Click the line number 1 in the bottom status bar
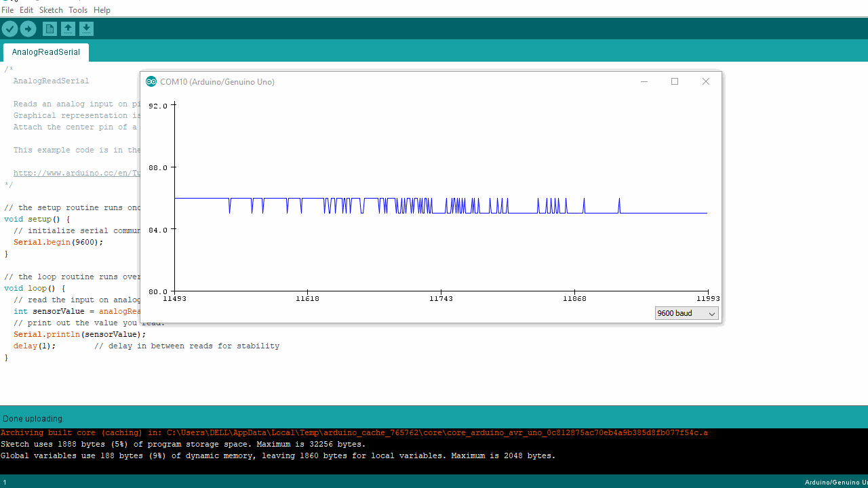 click(5, 483)
